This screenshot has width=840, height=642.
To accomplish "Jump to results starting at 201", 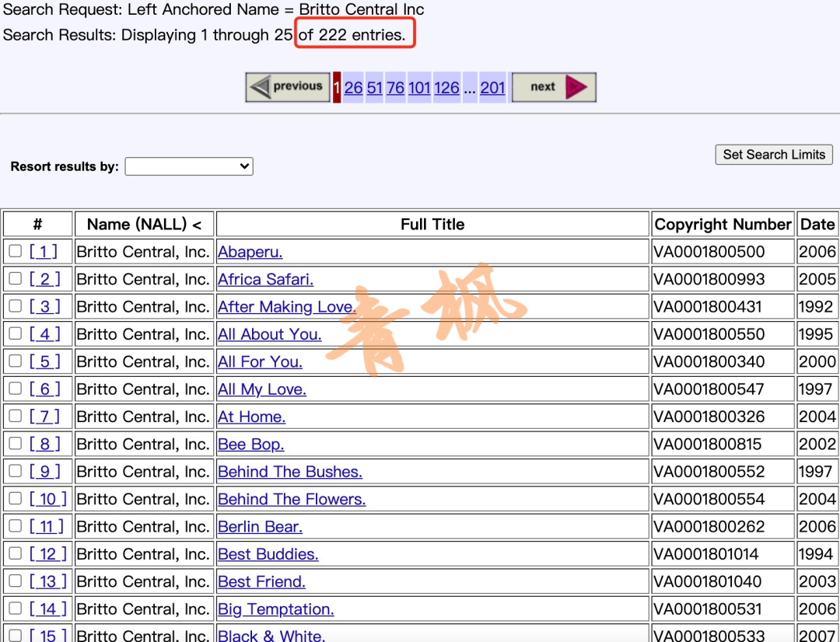I will coord(492,87).
